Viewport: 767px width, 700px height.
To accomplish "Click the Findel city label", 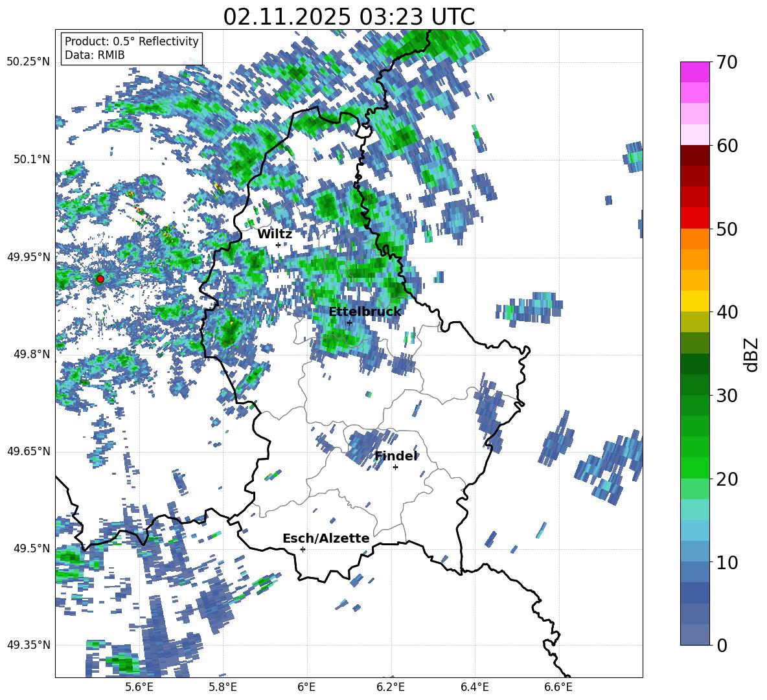I will pyautogui.click(x=396, y=456).
